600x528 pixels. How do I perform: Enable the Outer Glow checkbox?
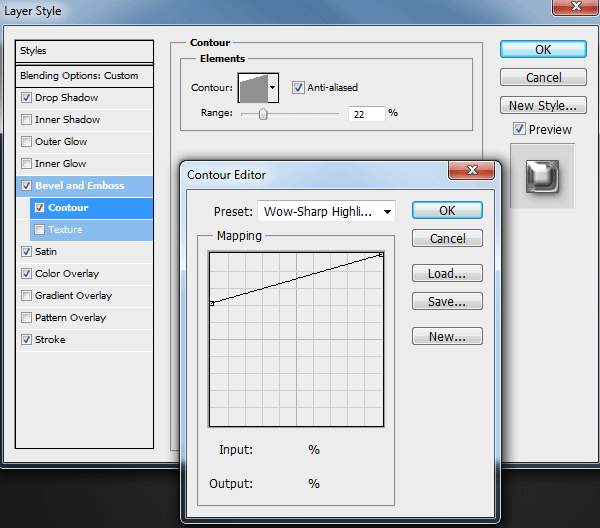coord(26,142)
